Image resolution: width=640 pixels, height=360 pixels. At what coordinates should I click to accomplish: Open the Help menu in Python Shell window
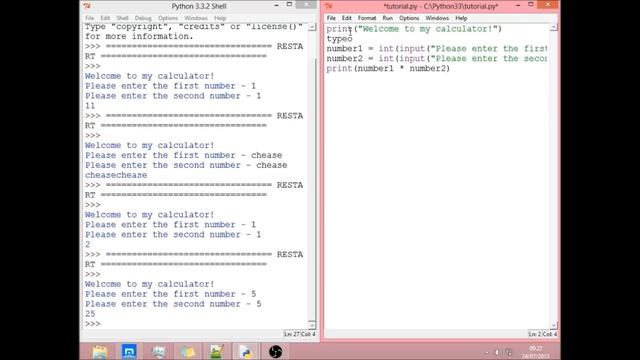[220, 18]
